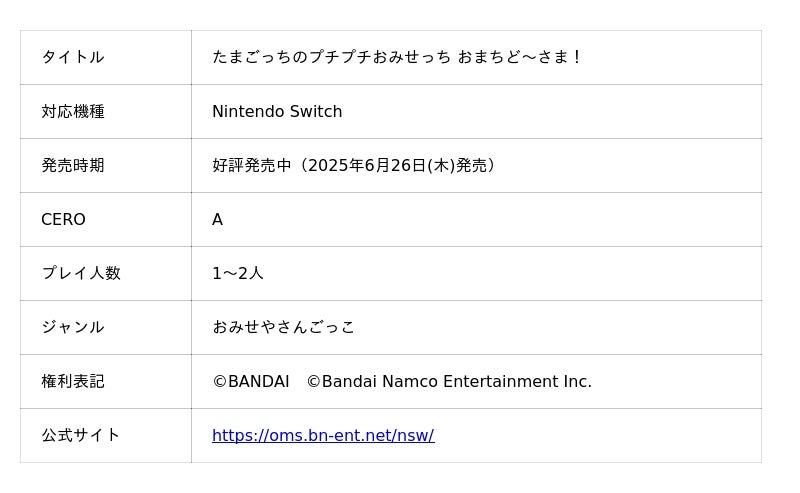800x493 pixels.
Task: Open the oms.bn-ent.net/nsw official site link
Action: pyautogui.click(x=323, y=436)
